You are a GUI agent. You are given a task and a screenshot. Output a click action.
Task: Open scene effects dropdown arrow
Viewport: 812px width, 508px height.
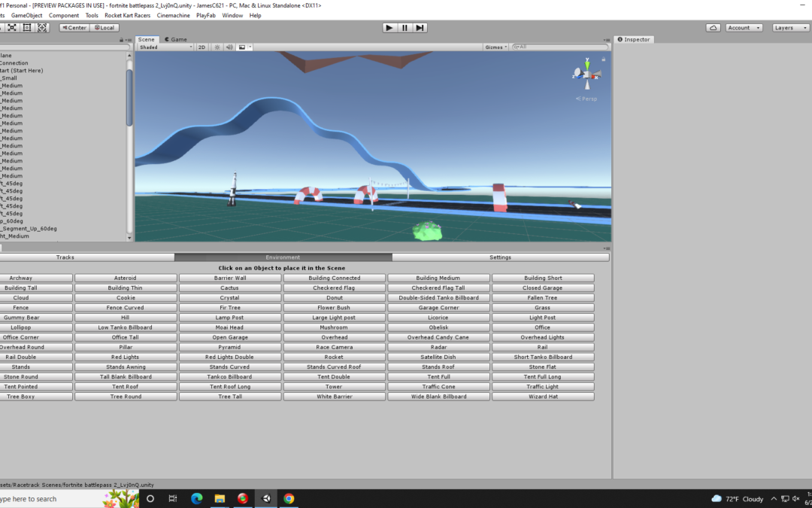point(250,47)
